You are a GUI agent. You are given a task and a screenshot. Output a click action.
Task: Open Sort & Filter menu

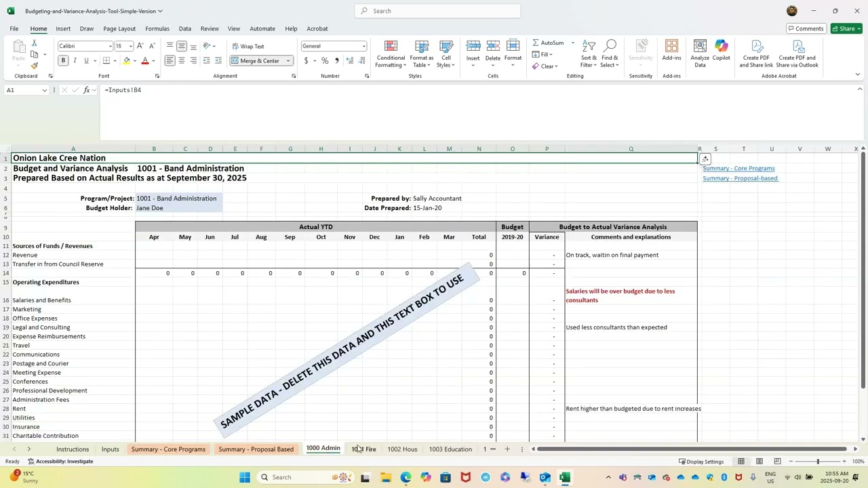click(589, 54)
